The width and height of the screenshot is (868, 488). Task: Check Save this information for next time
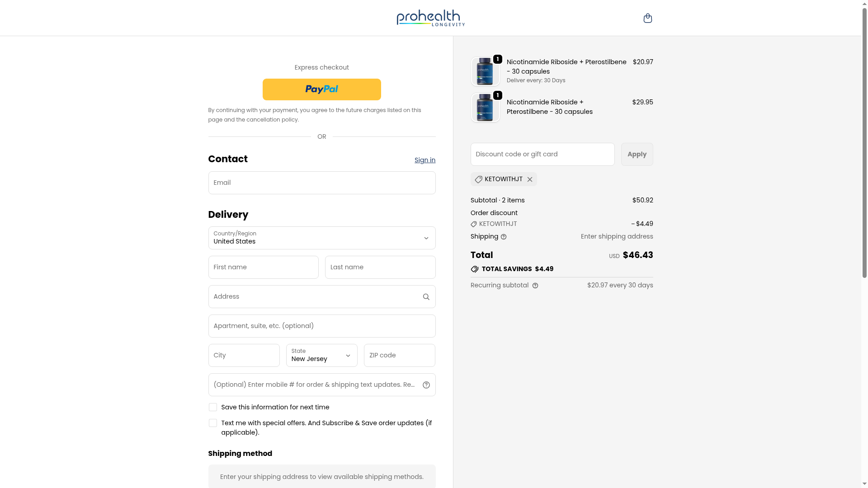(x=213, y=407)
